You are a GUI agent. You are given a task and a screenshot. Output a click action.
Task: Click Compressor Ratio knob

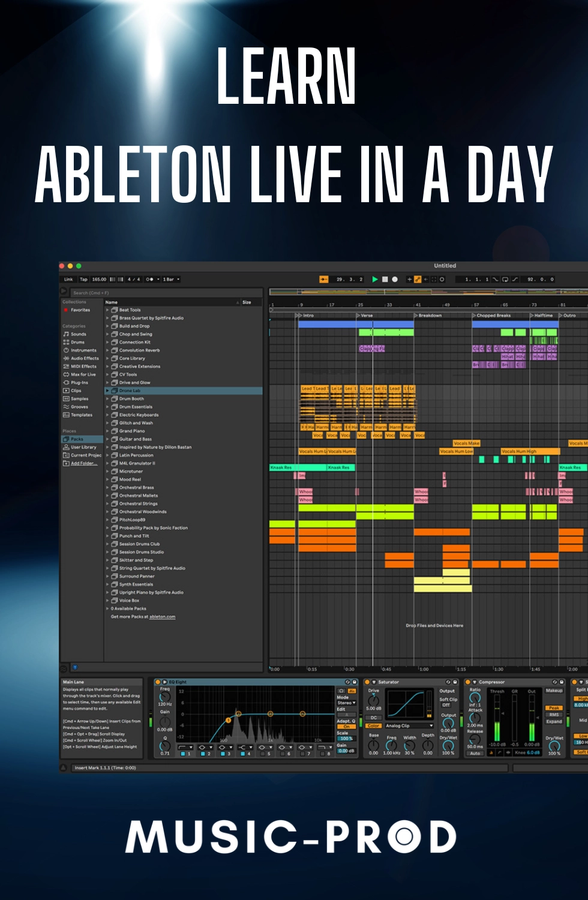click(475, 698)
